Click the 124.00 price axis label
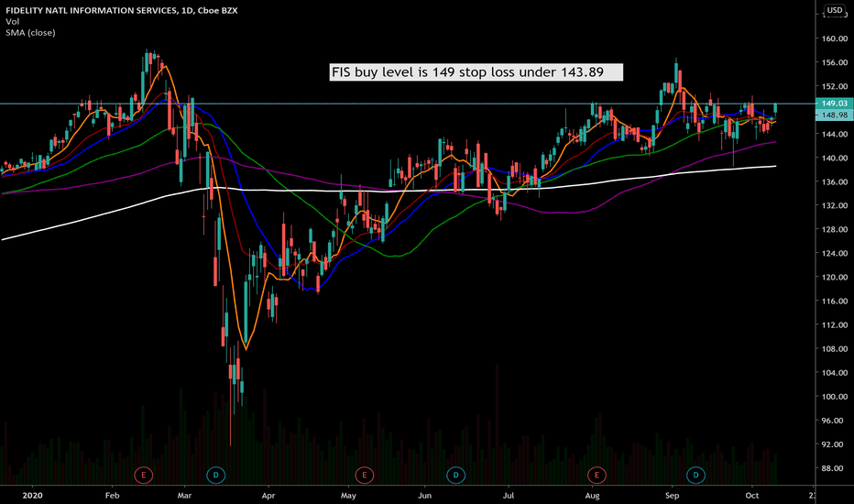The image size is (854, 504). pos(835,253)
